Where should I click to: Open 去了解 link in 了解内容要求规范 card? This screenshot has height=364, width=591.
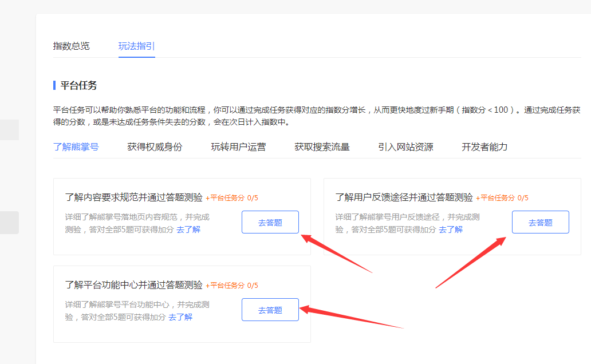(x=188, y=230)
